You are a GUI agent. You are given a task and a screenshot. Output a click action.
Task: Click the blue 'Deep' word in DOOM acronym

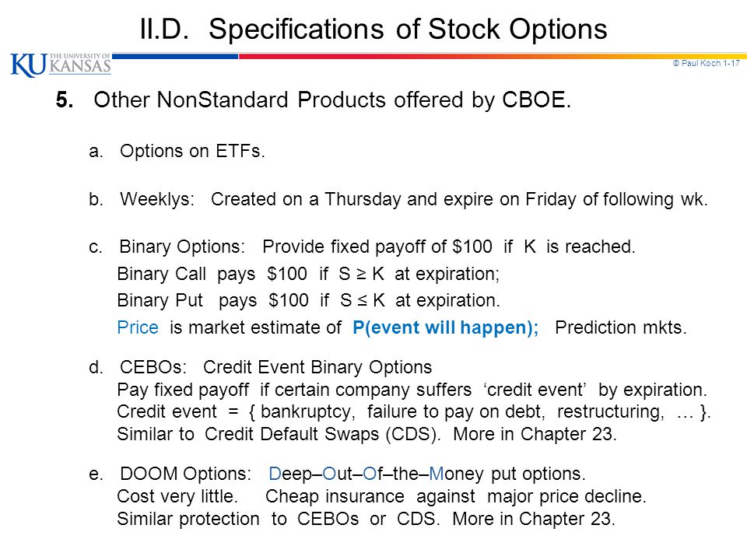[x=289, y=474]
